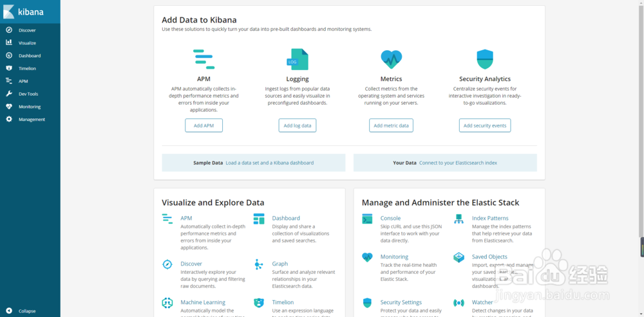Click the Monitoring heartbeat icon under Manage section
This screenshot has width=644, height=317.
click(x=367, y=257)
